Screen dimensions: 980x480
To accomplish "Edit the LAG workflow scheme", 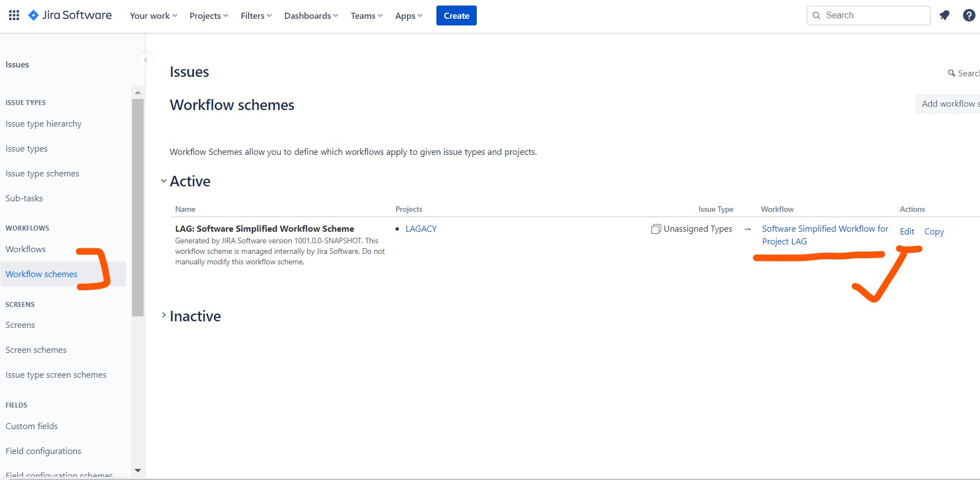I will pyautogui.click(x=907, y=232).
